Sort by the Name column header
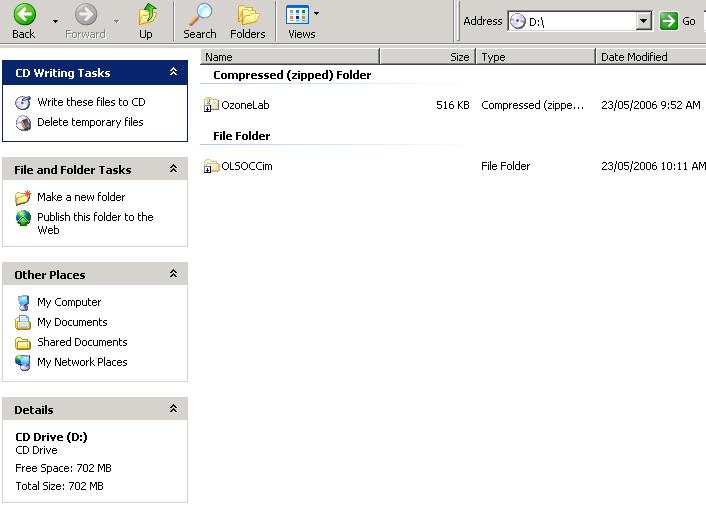706x513 pixels. pos(290,57)
